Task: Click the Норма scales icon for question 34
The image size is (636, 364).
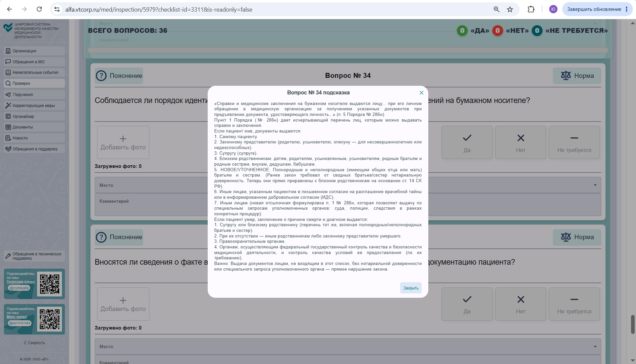Action: click(566, 76)
